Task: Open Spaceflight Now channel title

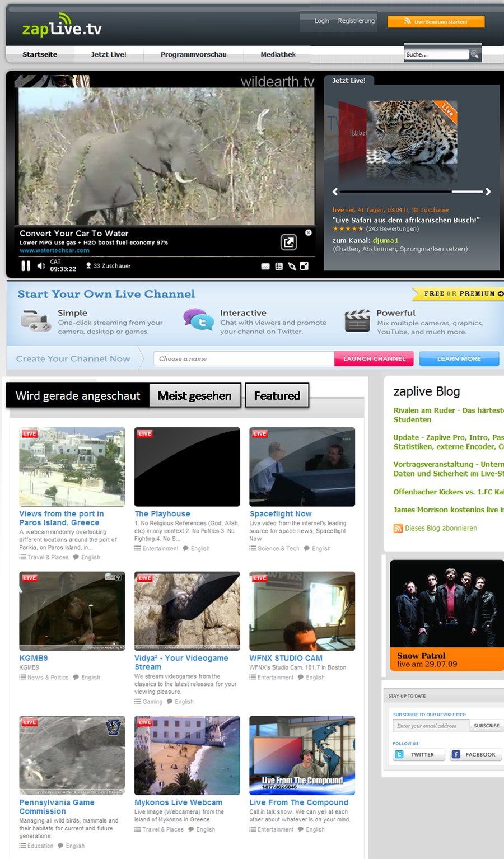Action: click(281, 513)
